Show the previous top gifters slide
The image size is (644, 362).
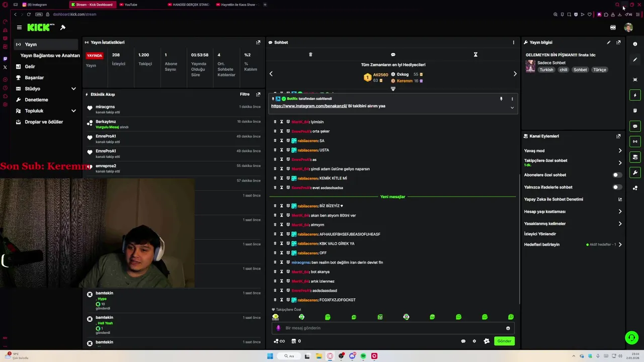(271, 74)
